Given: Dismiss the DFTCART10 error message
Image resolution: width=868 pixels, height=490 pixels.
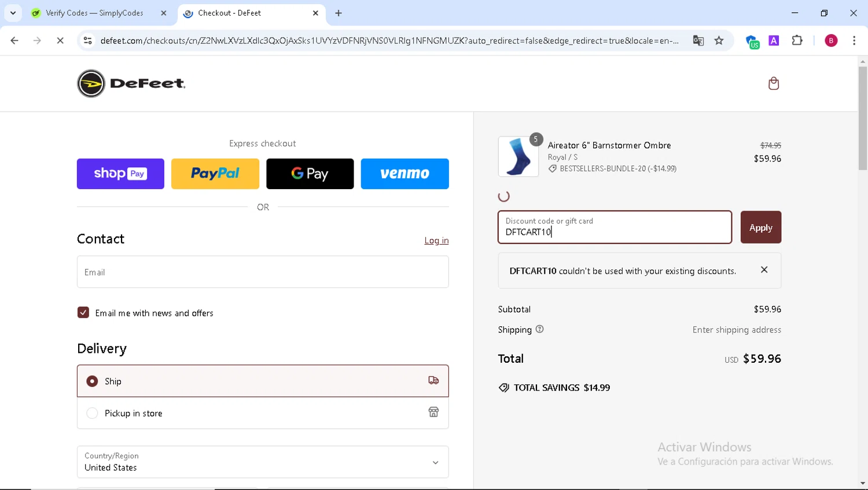Looking at the screenshot, I should [x=764, y=270].
